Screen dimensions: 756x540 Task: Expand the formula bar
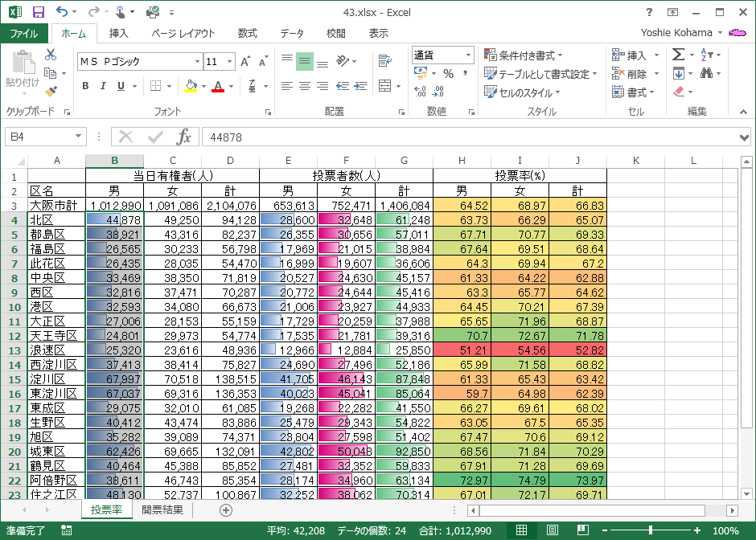tap(743, 137)
